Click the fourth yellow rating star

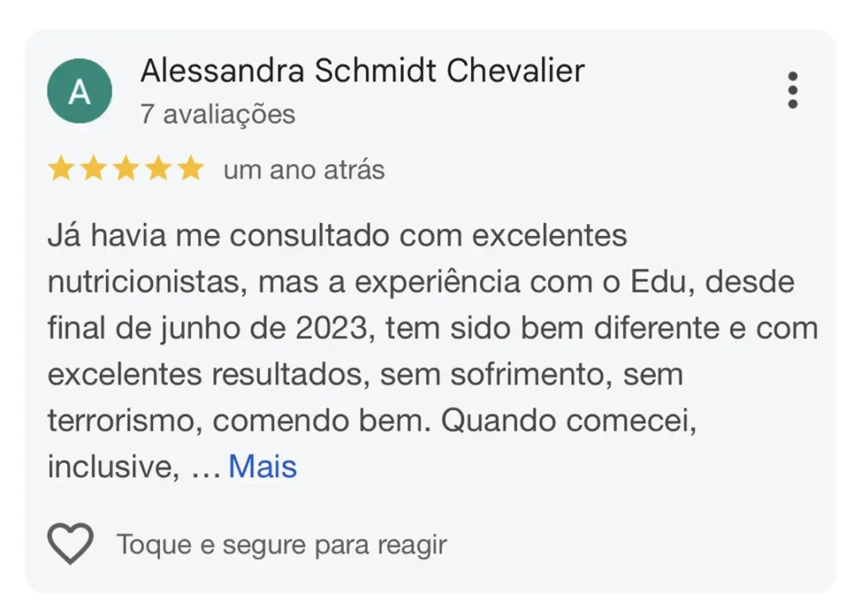point(158,168)
